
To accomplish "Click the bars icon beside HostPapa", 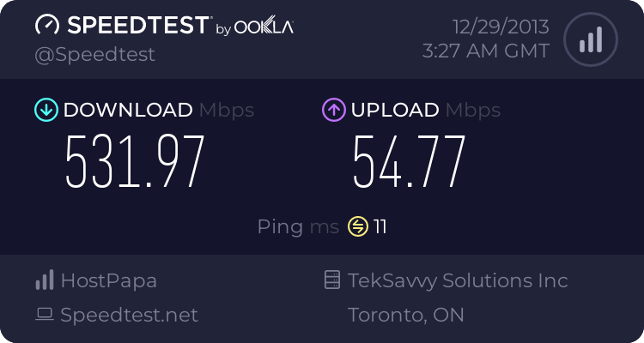I will click(44, 280).
